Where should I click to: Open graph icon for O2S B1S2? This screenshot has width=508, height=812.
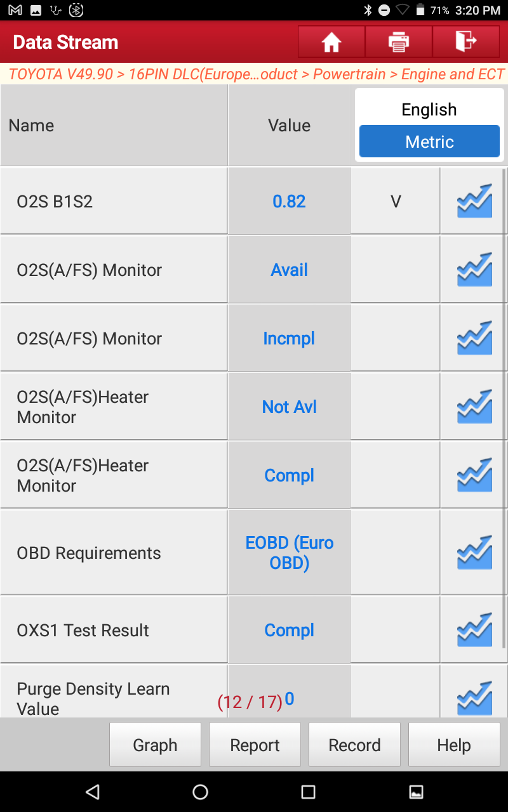coord(474,201)
